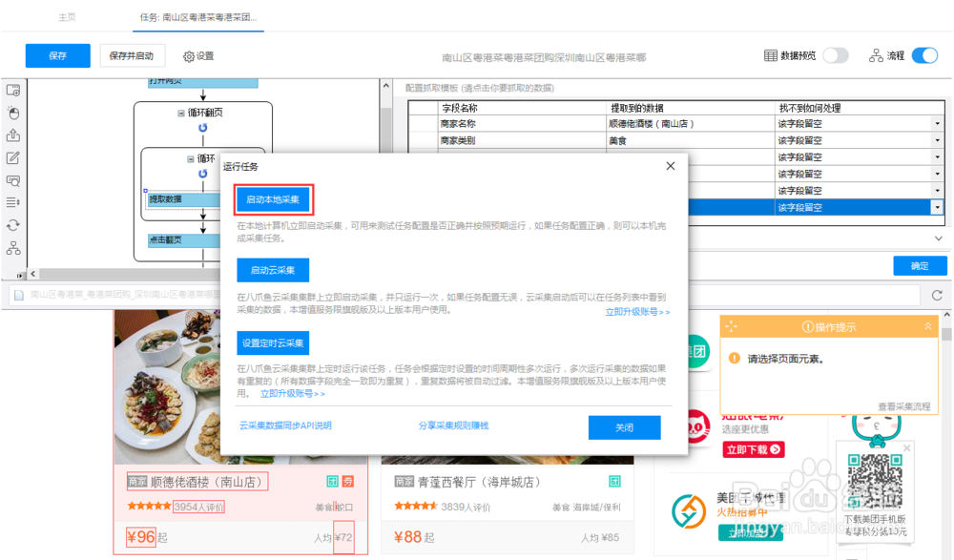This screenshot has height=560, width=954.
Task: Select the 任务: 南山区粤港菜 tab
Action: pyautogui.click(x=198, y=17)
